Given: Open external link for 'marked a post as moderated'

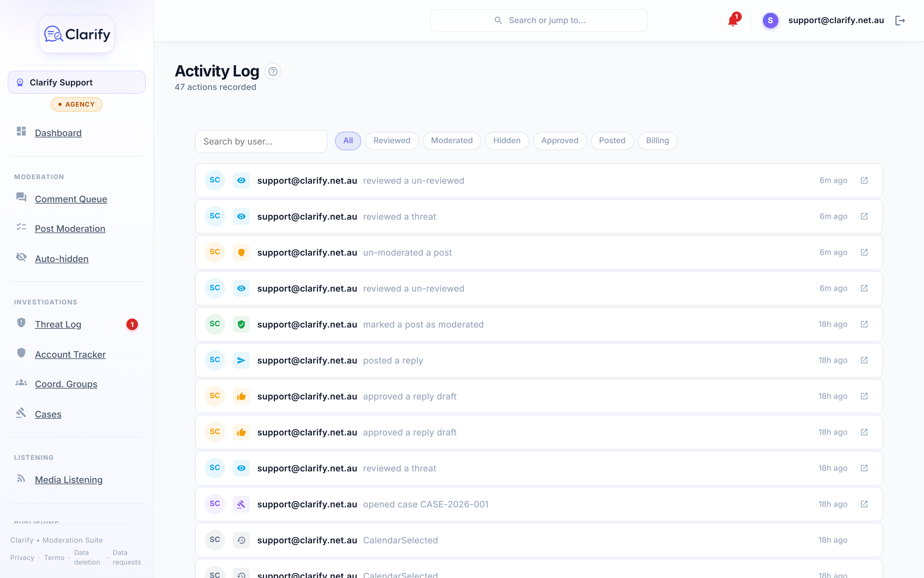Looking at the screenshot, I should pos(864,324).
